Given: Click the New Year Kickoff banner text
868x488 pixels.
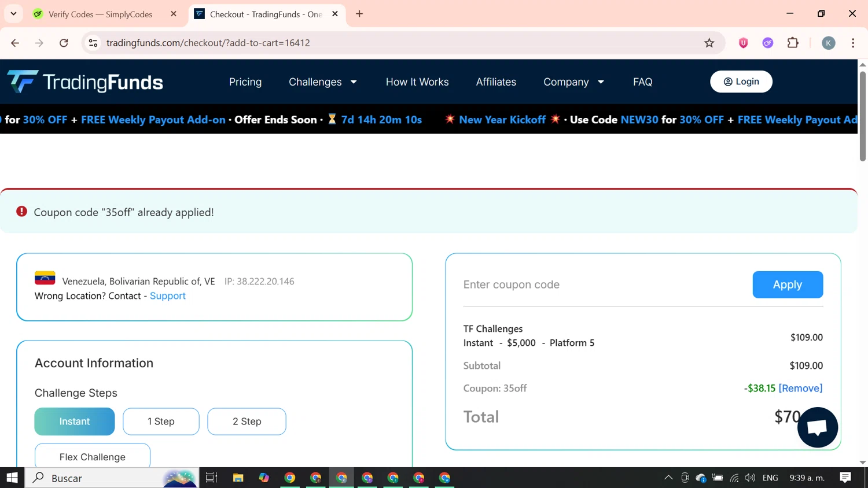Looking at the screenshot, I should coord(502,120).
